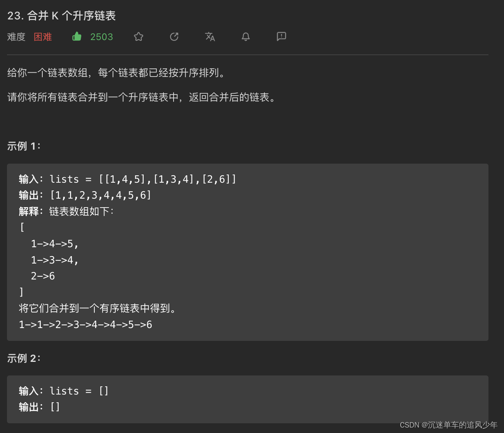Click the like count 2503
The width and height of the screenshot is (504, 433).
click(102, 37)
